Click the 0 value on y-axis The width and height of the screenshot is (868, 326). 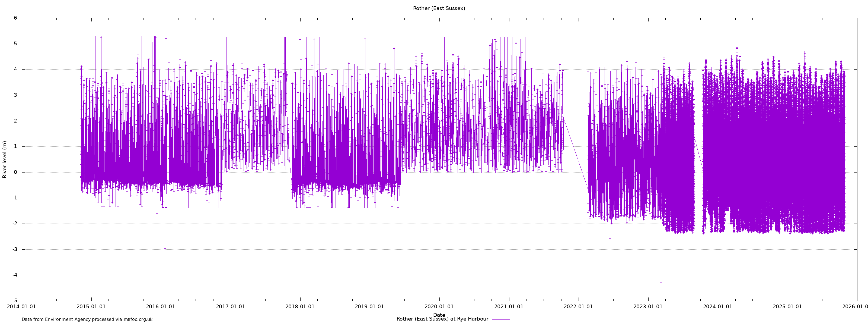click(x=15, y=172)
